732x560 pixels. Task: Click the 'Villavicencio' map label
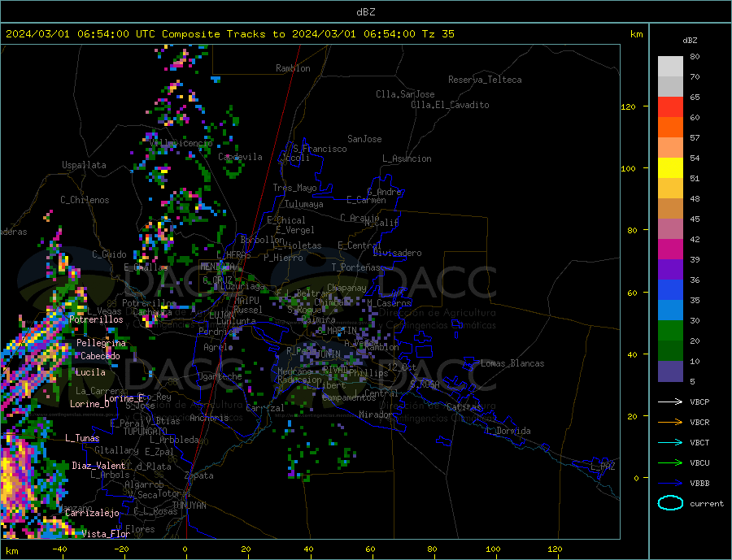point(181,143)
